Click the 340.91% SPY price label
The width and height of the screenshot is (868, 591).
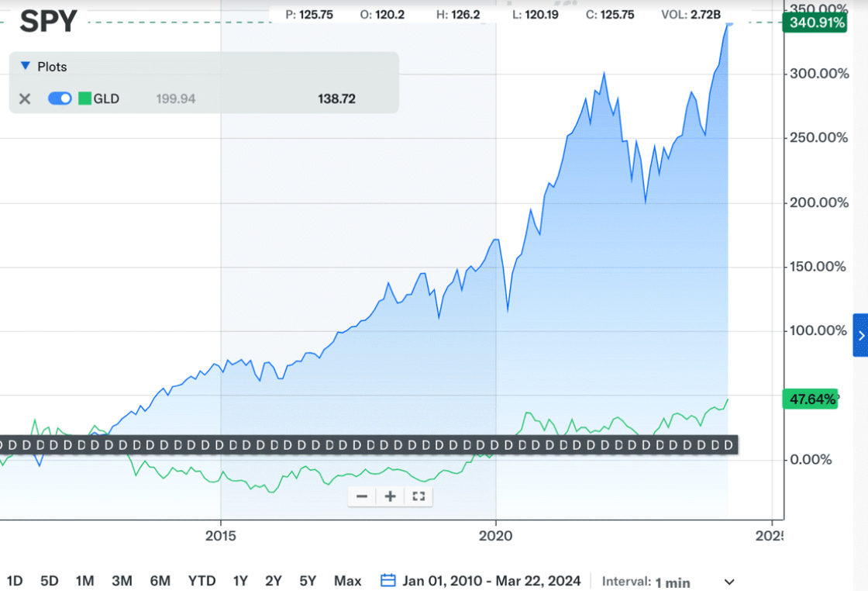click(815, 22)
